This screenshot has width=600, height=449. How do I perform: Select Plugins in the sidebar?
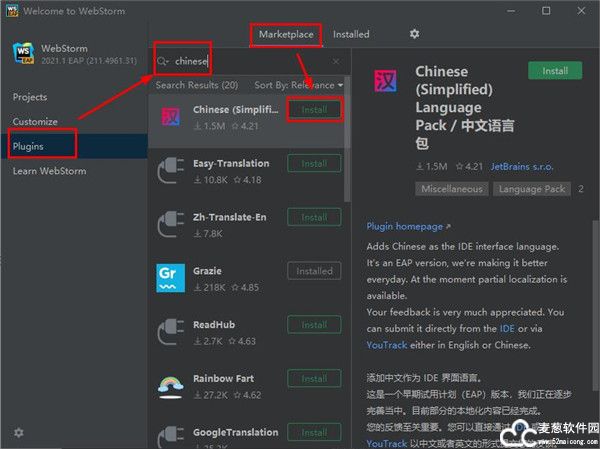tap(74, 146)
